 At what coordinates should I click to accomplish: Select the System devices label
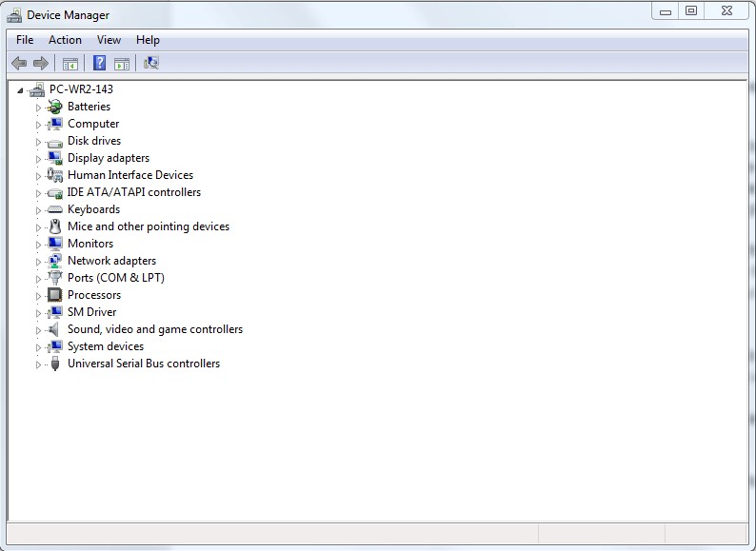106,346
